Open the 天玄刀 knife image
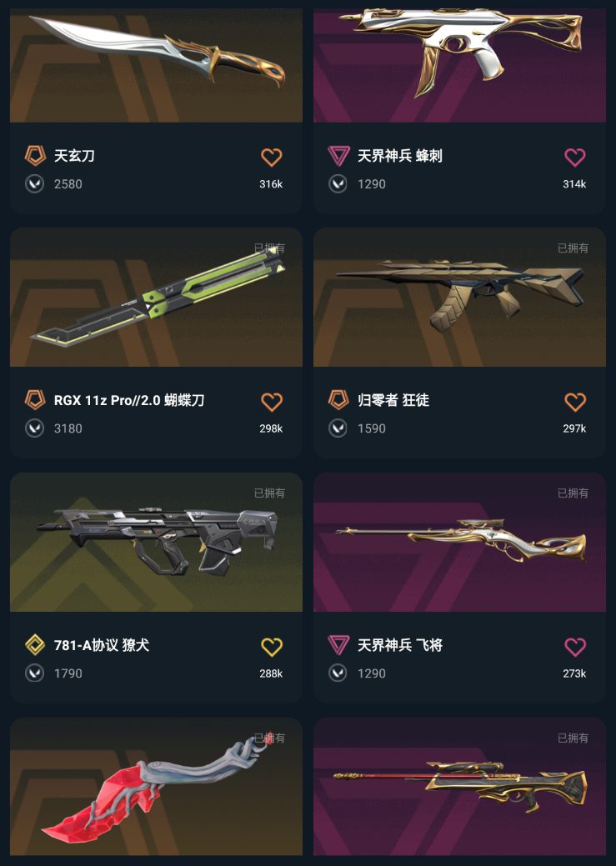Image resolution: width=616 pixels, height=866 pixels. point(157,65)
